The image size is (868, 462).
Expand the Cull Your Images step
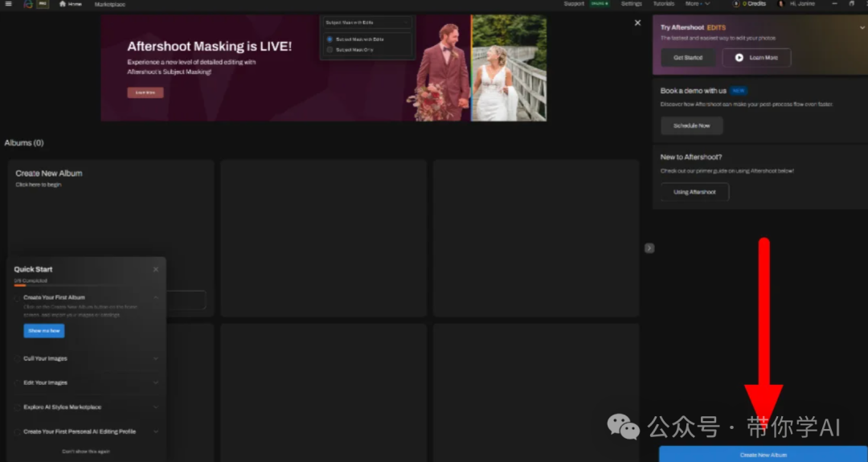pos(156,358)
